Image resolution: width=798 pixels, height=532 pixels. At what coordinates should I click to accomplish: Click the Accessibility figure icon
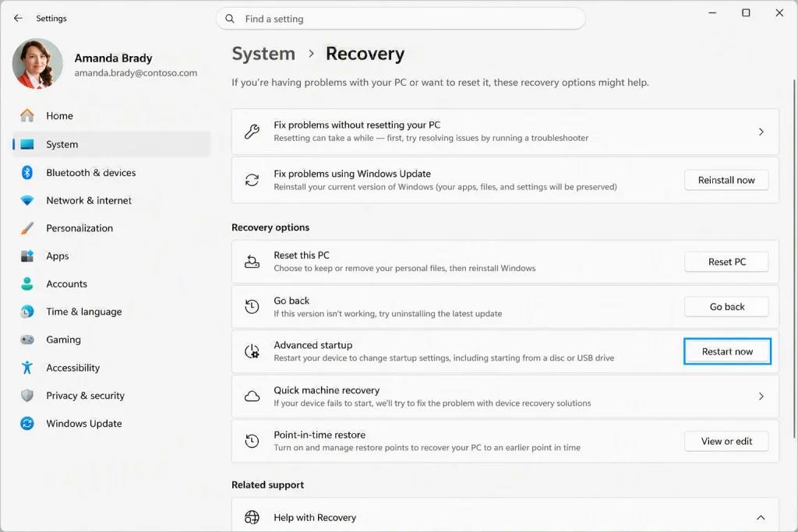[27, 368]
